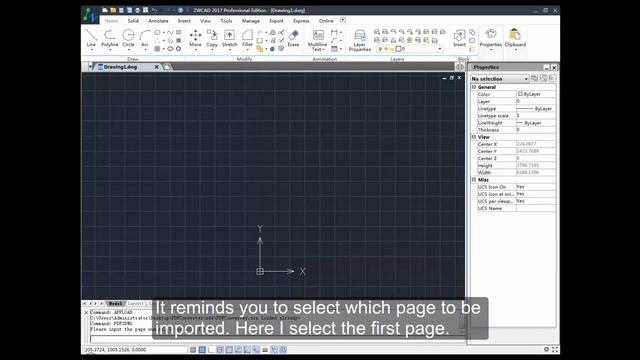
Task: Open the Multiline Text tool
Action: [317, 40]
